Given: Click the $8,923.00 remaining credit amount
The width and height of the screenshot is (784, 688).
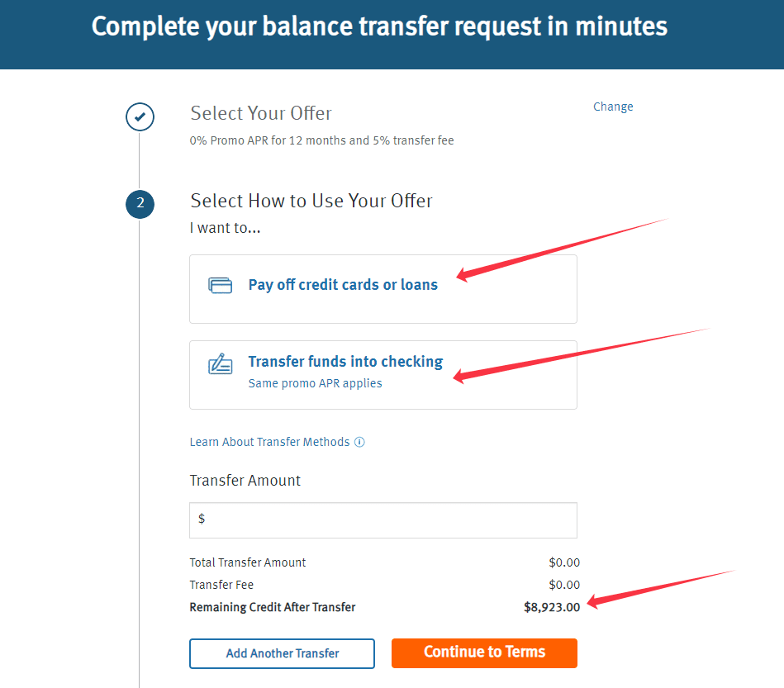Looking at the screenshot, I should [x=552, y=607].
